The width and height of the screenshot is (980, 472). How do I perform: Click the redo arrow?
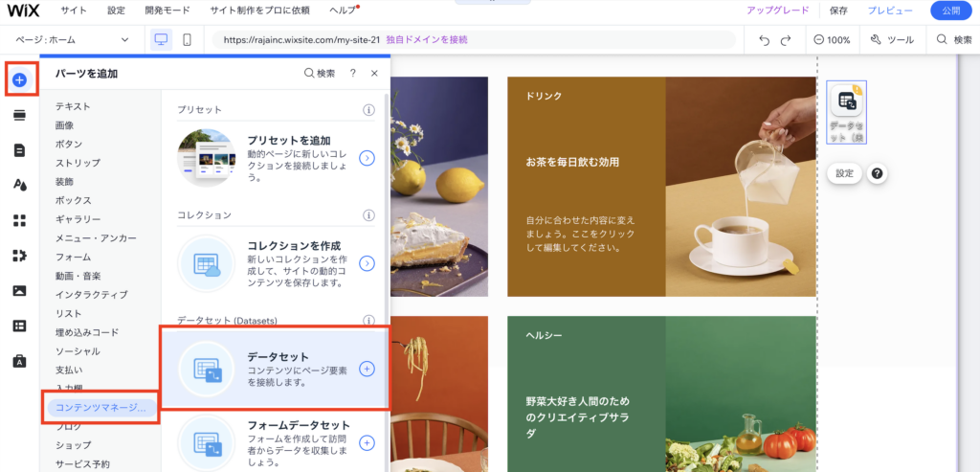click(x=786, y=40)
